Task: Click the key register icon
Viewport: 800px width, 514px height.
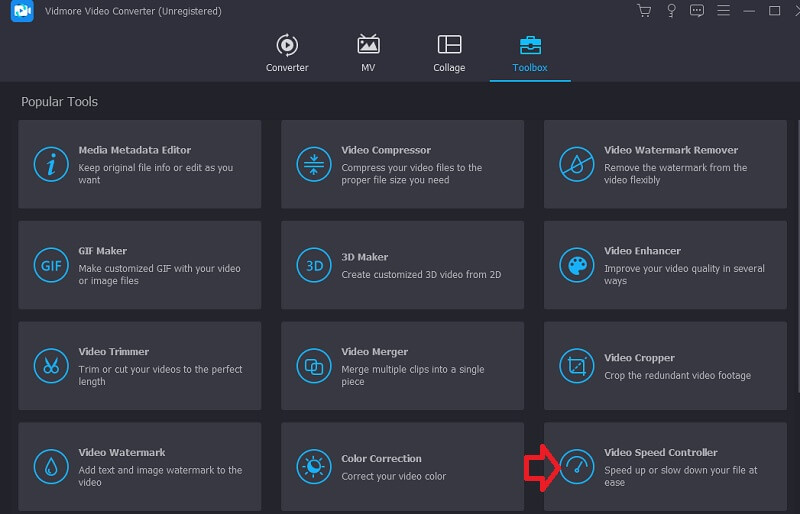Action: [670, 11]
